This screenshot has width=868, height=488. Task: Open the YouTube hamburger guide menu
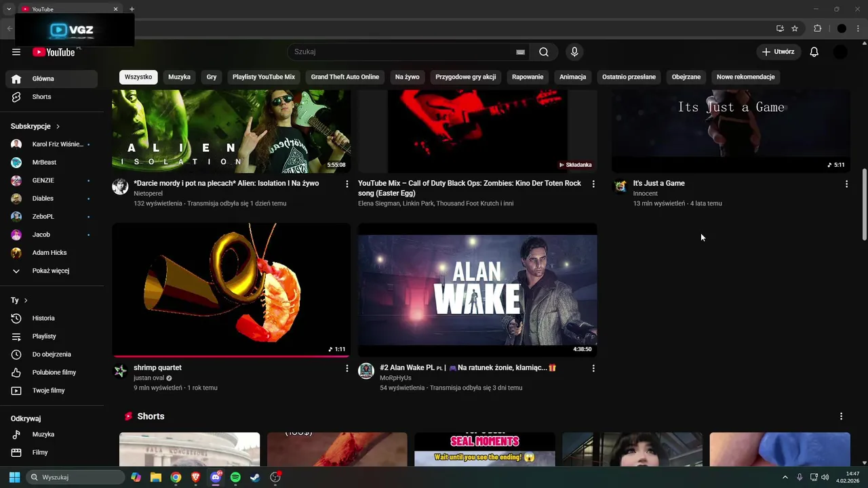(16, 52)
